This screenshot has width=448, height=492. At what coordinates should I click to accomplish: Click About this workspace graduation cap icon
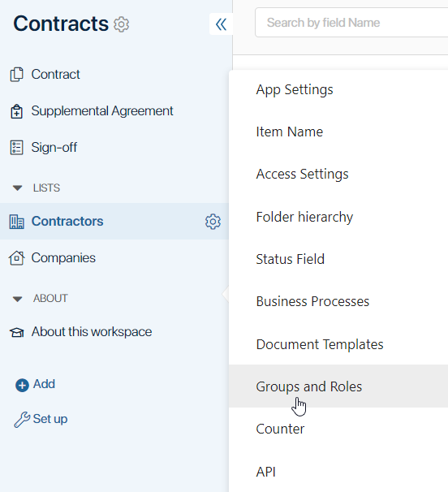[16, 332]
